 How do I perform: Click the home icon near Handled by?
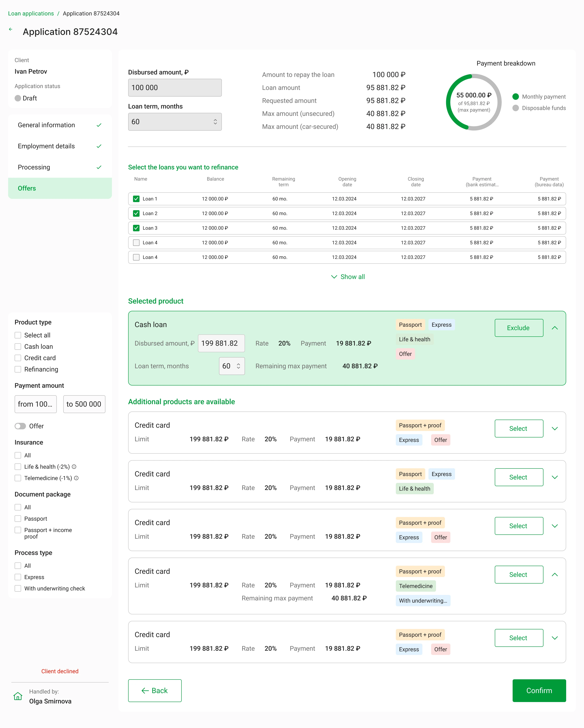click(x=18, y=696)
